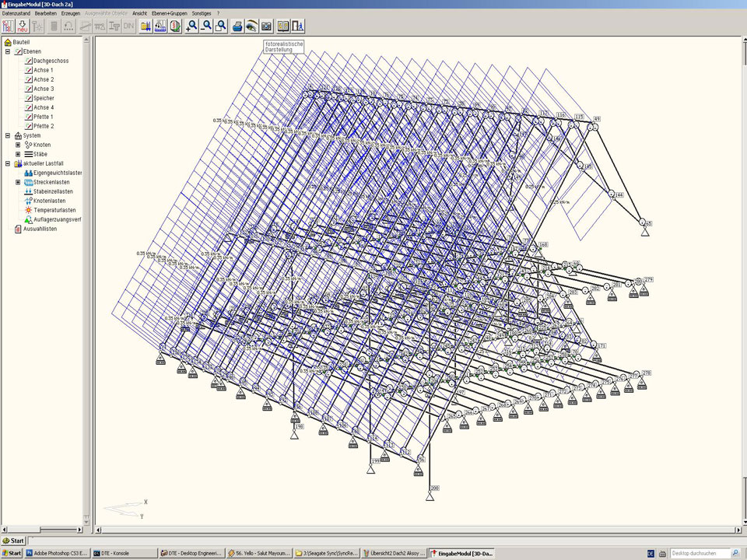
Task: Click the zoom in magnifier icon
Action: pyautogui.click(x=191, y=26)
